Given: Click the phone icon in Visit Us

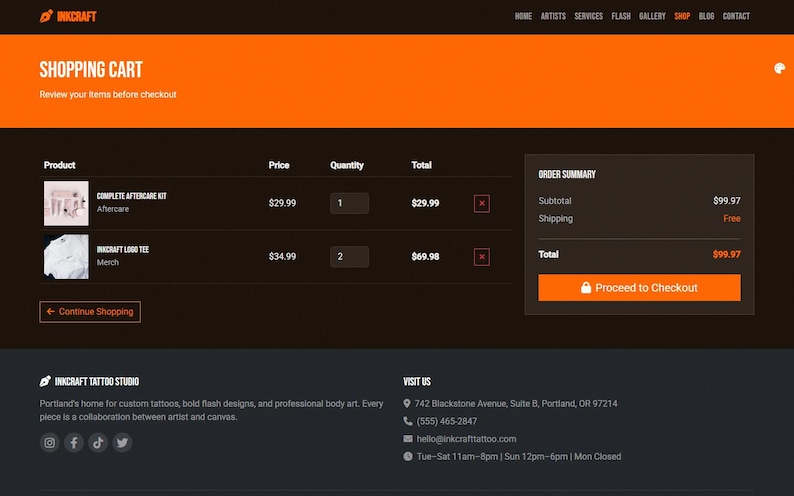Looking at the screenshot, I should click(408, 421).
